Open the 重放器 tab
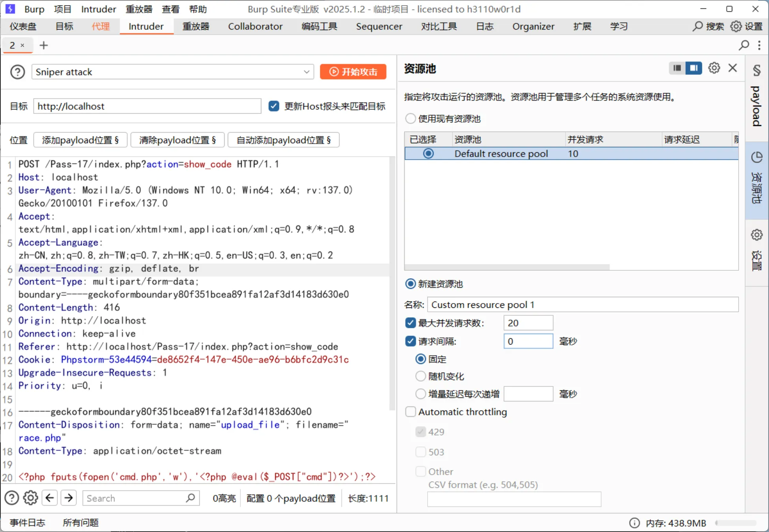The image size is (769, 532). [x=195, y=26]
